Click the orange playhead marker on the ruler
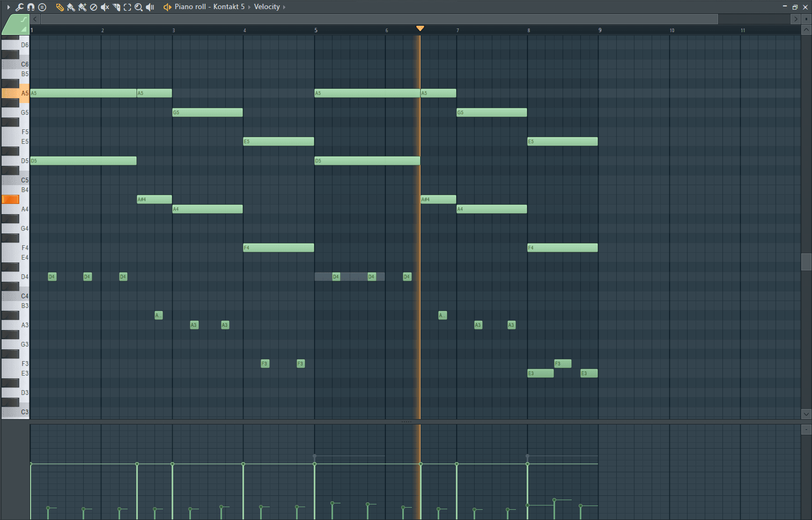The height and width of the screenshot is (520, 812). coord(420,28)
